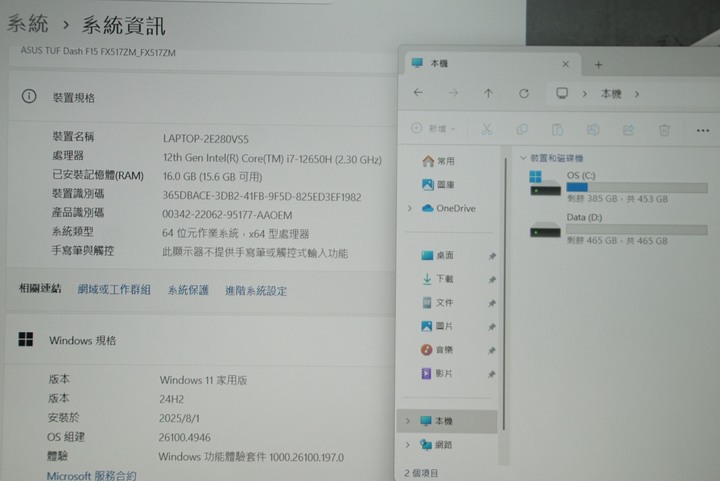The width and height of the screenshot is (720, 481).
Task: Go to 系統 breadcrumb in Settings
Action: pyautogui.click(x=28, y=23)
